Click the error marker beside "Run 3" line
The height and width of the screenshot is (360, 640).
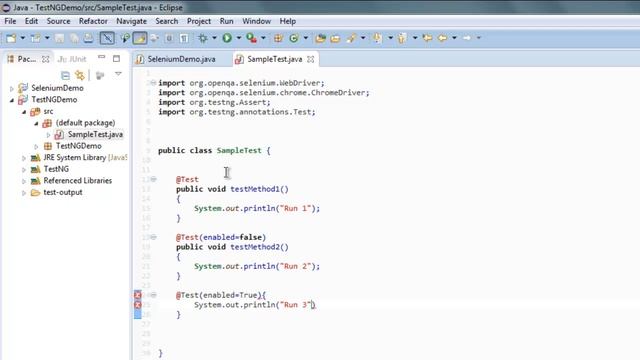point(138,305)
